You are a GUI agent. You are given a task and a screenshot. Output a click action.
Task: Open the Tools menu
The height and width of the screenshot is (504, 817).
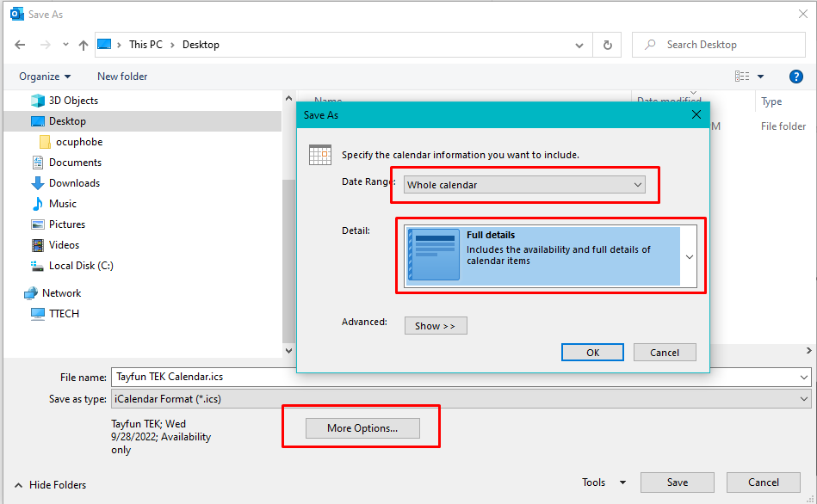tap(603, 482)
